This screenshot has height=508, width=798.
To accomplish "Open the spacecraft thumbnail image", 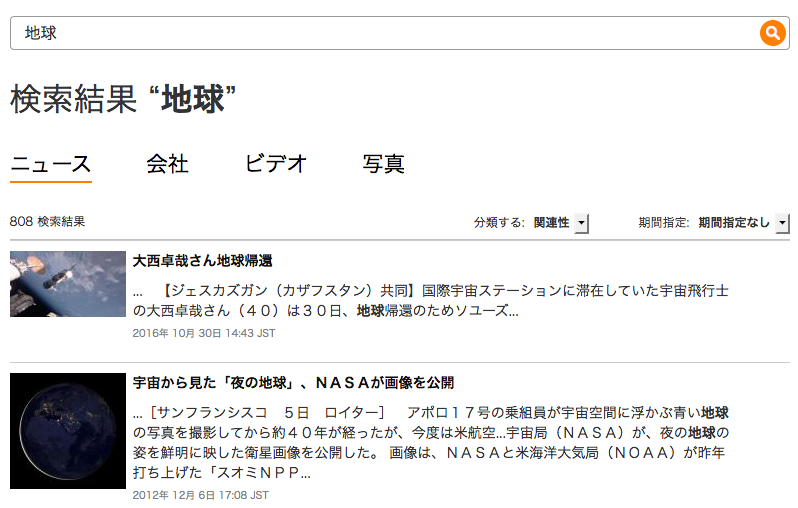I will coord(67,284).
